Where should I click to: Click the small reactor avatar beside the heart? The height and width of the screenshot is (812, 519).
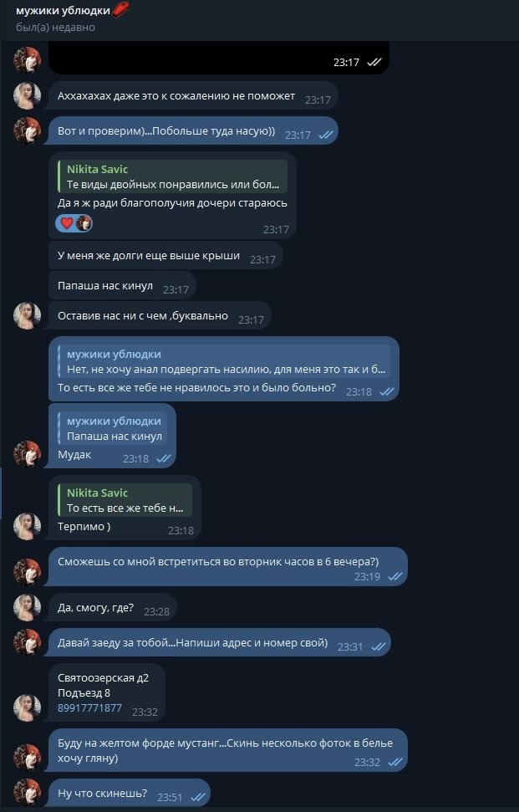[x=84, y=223]
